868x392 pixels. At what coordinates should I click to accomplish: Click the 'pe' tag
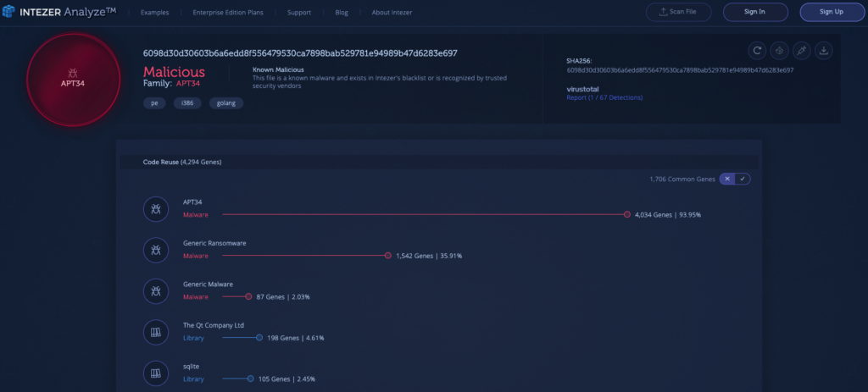point(154,102)
